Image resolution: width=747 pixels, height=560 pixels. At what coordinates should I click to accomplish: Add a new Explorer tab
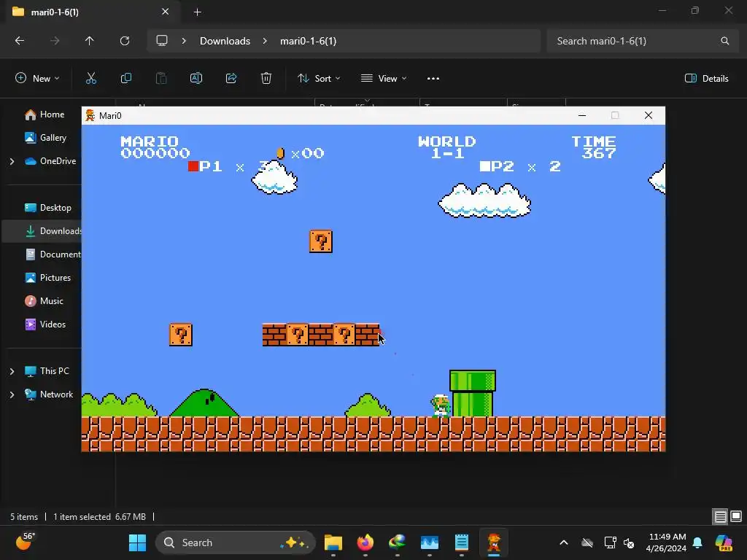[197, 12]
